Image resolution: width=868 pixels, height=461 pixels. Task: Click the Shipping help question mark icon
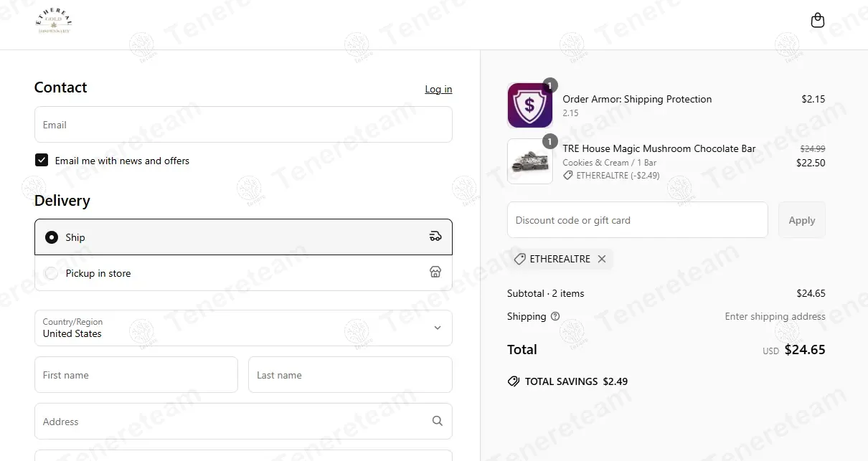555,316
